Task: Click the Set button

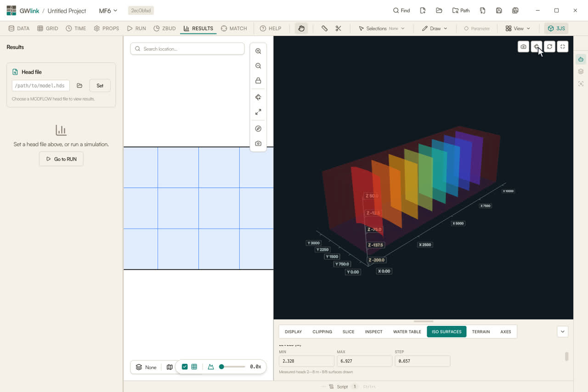Action: [100, 85]
